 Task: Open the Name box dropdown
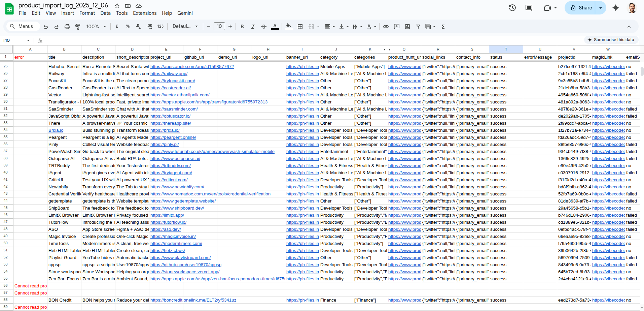28,40
